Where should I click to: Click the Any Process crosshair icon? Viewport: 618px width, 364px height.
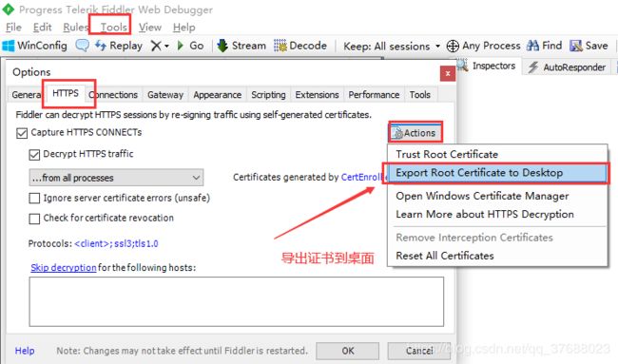pyautogui.click(x=453, y=46)
